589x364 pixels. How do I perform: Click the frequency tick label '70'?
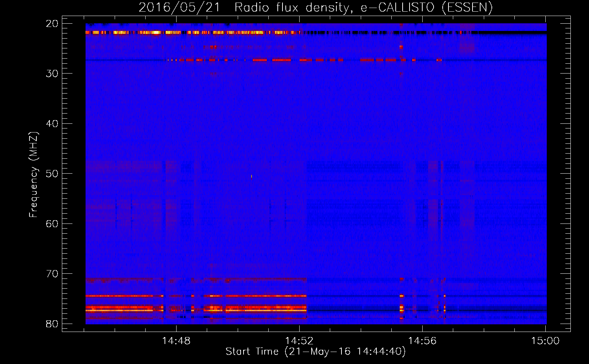[52, 274]
